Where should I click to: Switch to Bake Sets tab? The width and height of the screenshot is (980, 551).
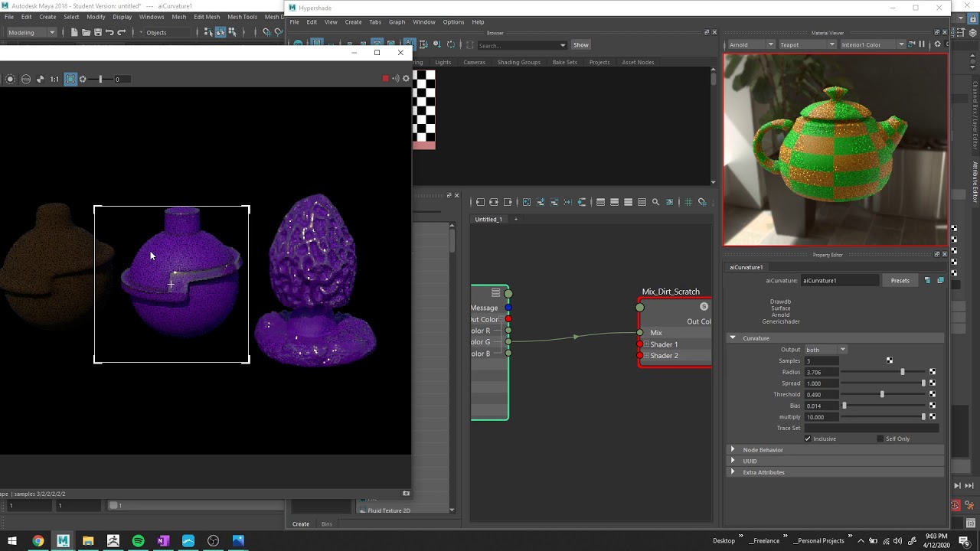tap(564, 62)
